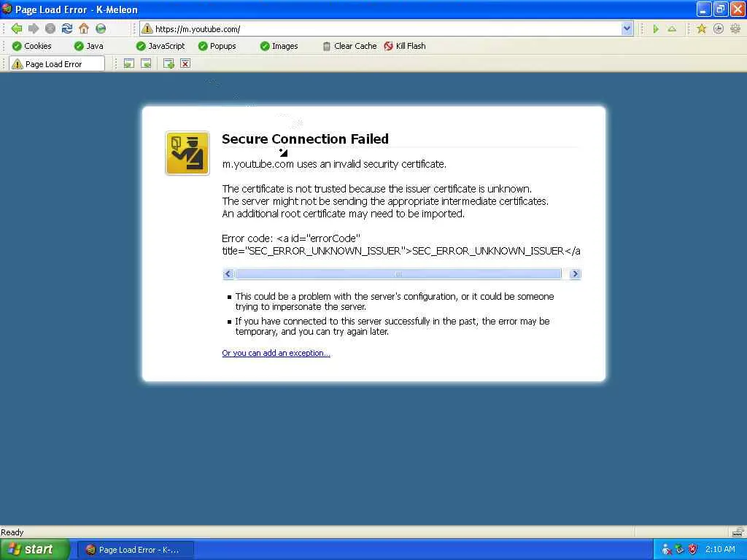
Task: Click the Page Load Error taskbar button
Action: tap(135, 550)
